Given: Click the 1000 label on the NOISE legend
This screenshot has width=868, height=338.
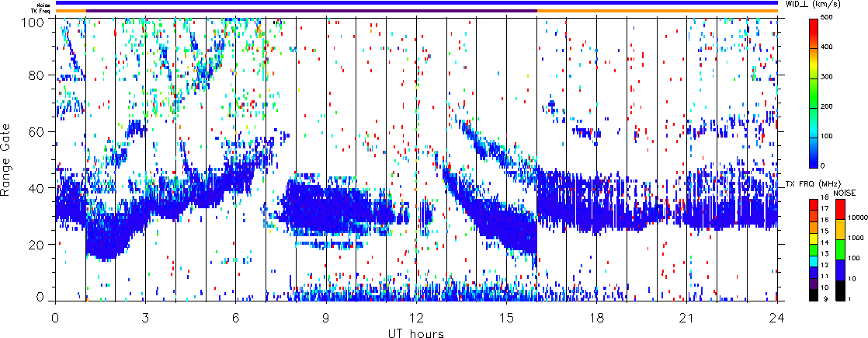Looking at the screenshot, I should point(856,236).
